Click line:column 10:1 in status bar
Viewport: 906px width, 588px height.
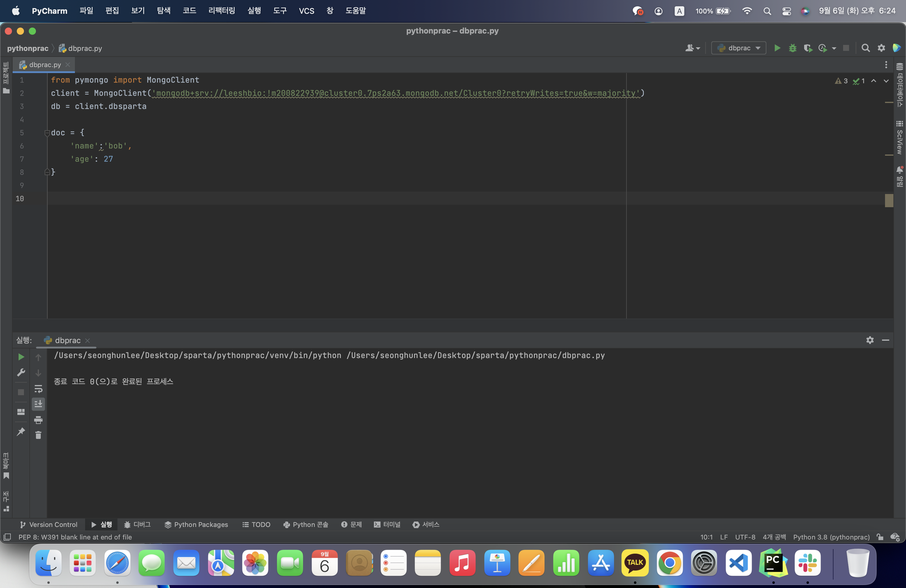(706, 537)
